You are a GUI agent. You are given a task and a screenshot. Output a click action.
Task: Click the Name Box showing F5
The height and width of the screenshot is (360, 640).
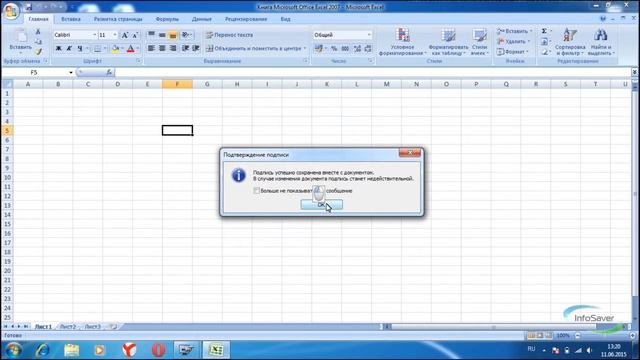pos(35,72)
